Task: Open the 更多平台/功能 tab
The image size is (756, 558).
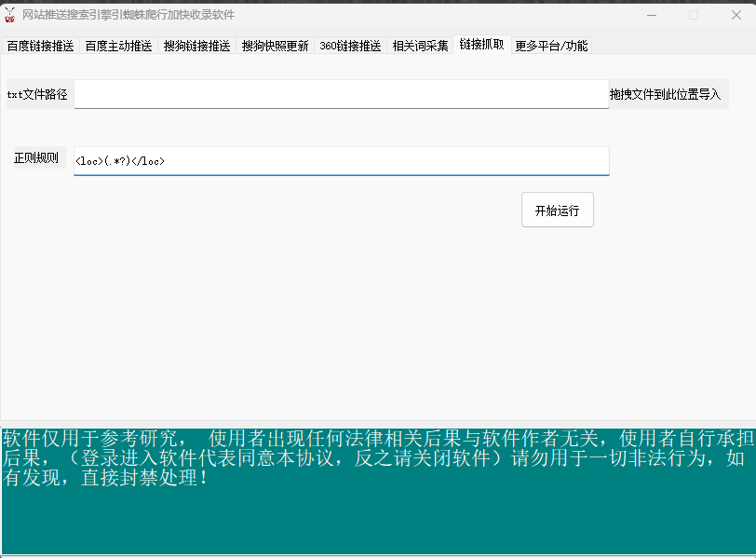Action: (x=551, y=46)
